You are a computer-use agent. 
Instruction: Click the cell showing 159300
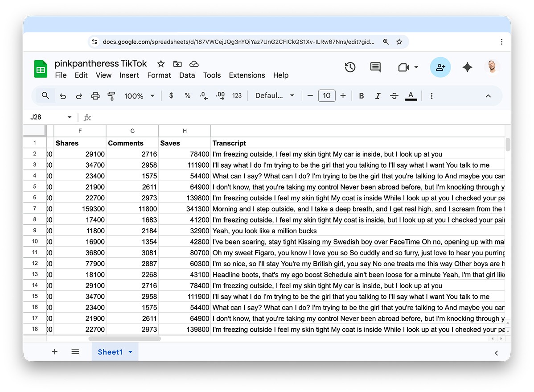click(x=80, y=209)
